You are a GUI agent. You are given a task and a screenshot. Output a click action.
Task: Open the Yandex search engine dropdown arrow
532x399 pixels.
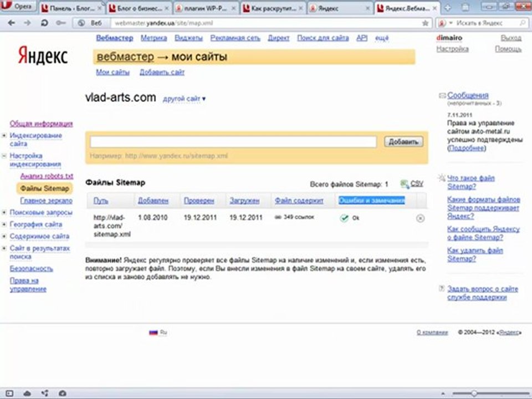pos(451,23)
